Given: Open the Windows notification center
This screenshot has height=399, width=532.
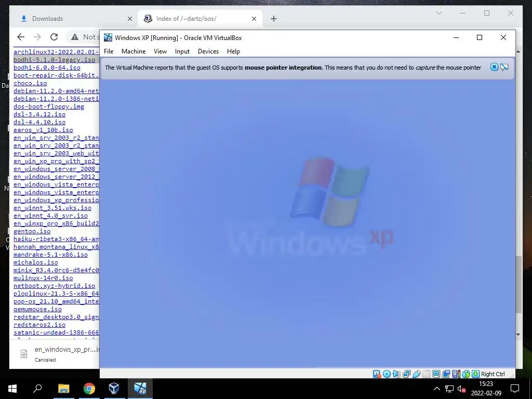Looking at the screenshot, I should tap(515, 389).
